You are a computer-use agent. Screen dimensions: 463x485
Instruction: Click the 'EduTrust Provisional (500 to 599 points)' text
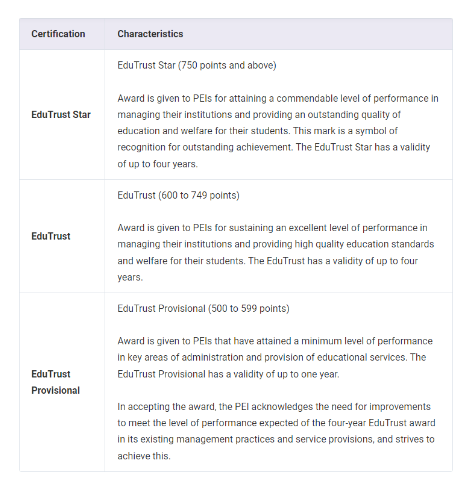pyautogui.click(x=203, y=309)
